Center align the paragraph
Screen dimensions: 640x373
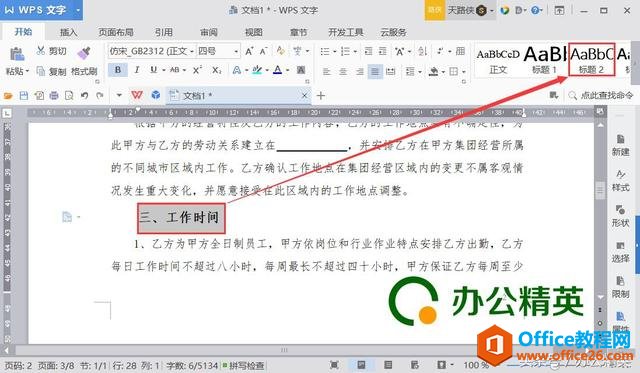[x=343, y=72]
